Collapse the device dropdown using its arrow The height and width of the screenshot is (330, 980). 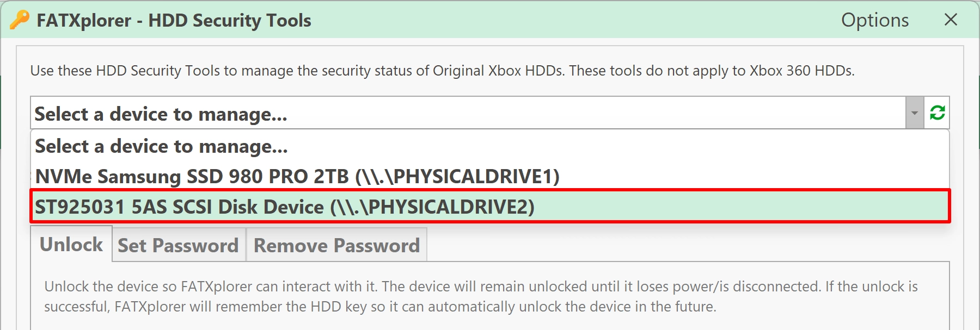click(x=915, y=113)
